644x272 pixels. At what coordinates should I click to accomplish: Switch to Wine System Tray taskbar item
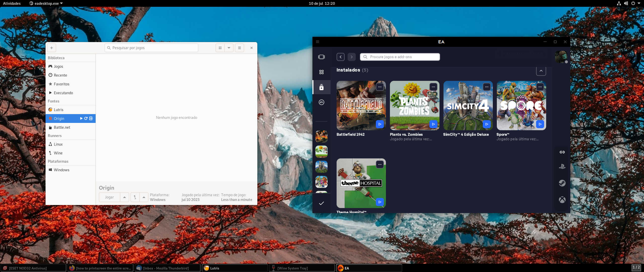click(x=302, y=268)
